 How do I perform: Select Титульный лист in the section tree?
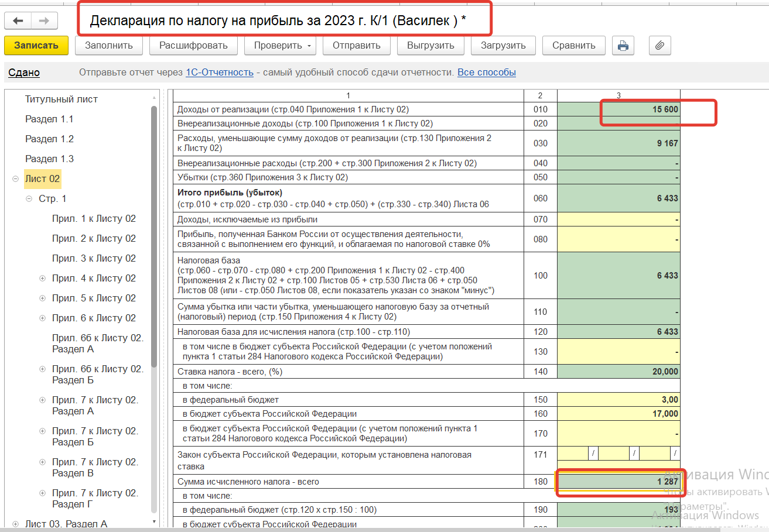pos(61,99)
